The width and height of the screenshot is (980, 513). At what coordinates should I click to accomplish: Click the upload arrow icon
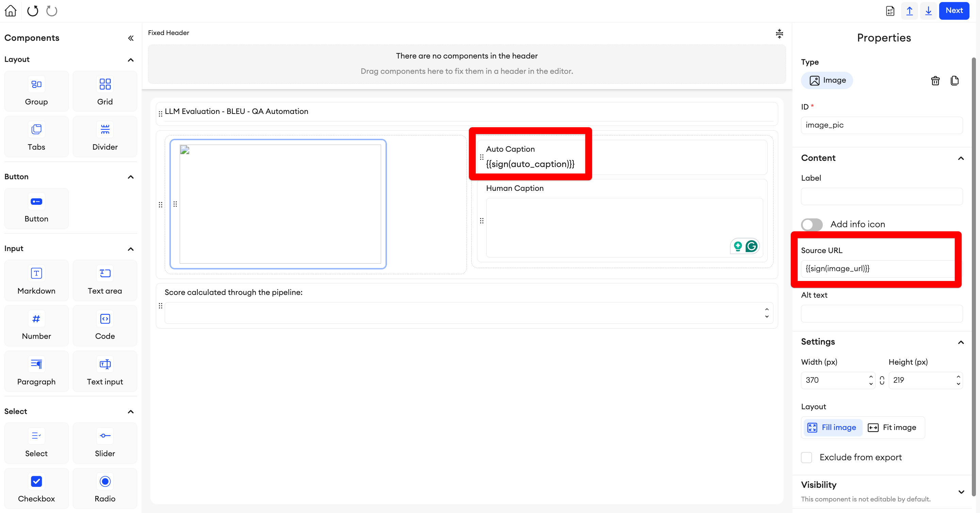[910, 11]
